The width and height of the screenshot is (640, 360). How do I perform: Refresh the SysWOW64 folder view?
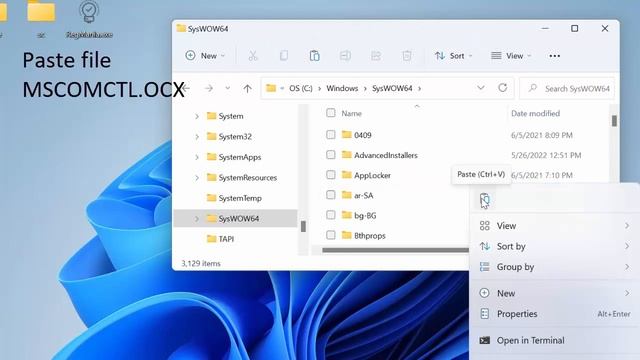click(502, 88)
